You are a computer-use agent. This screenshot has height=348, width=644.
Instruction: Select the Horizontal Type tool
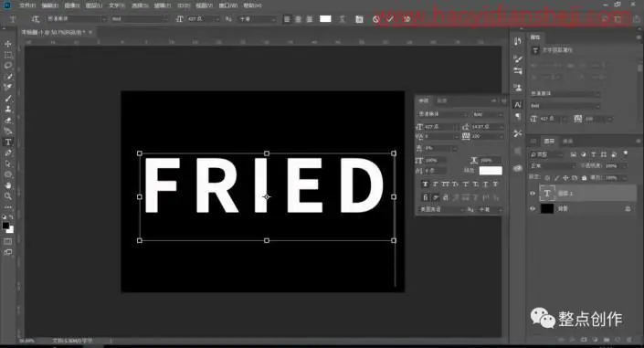point(8,142)
